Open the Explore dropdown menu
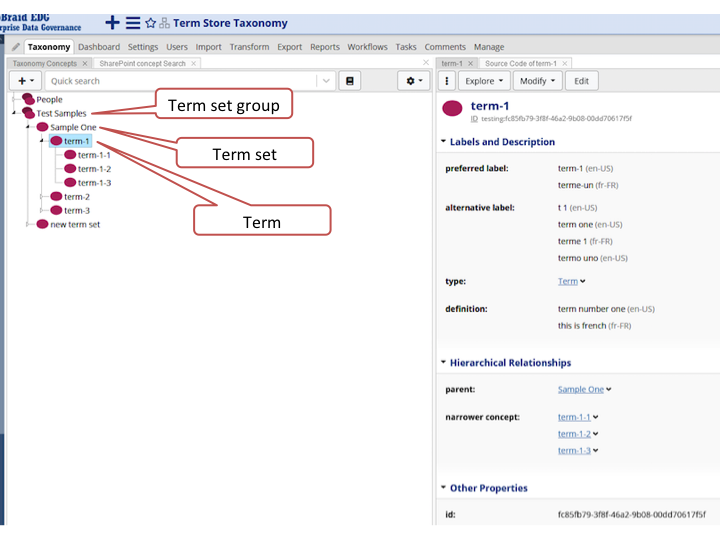The height and width of the screenshot is (540, 720). pyautogui.click(x=486, y=81)
